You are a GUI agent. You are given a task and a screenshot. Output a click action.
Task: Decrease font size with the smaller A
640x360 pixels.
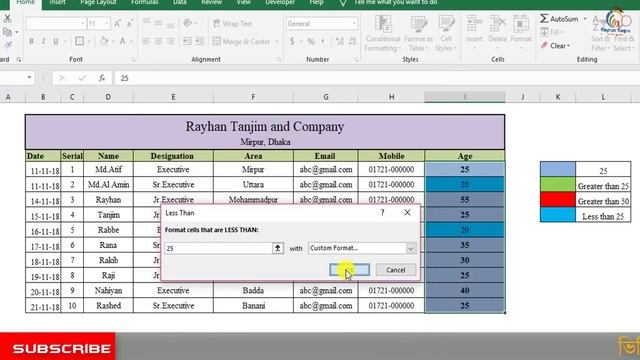[x=129, y=24]
